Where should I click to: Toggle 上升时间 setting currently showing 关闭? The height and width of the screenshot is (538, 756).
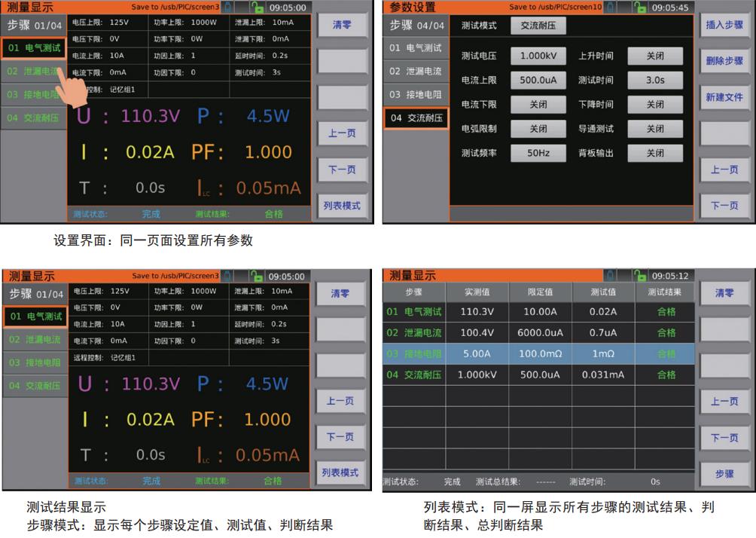pos(654,56)
